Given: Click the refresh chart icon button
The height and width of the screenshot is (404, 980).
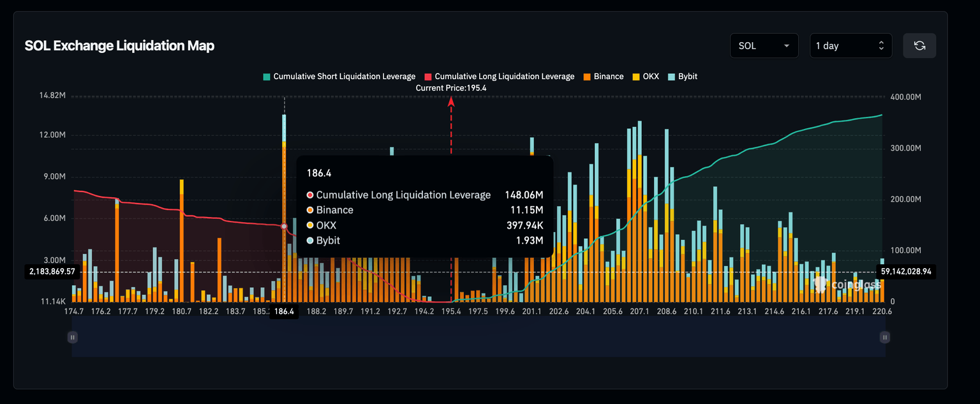Looking at the screenshot, I should point(919,46).
